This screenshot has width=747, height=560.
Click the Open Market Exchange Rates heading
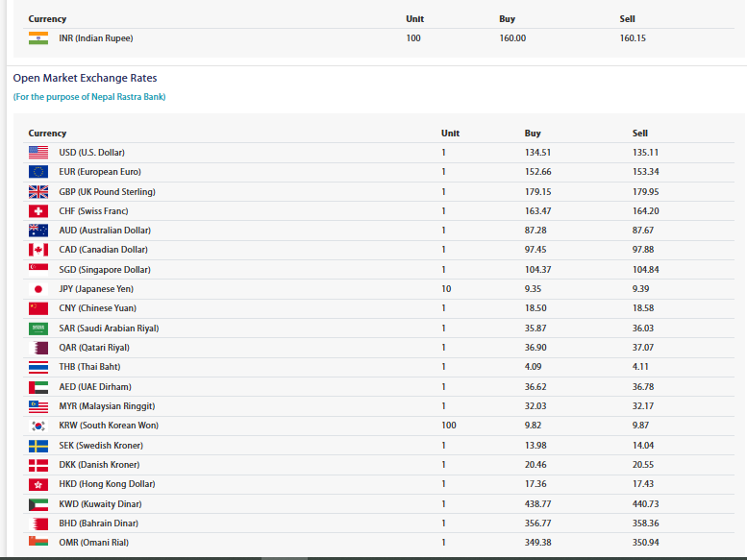pos(85,78)
